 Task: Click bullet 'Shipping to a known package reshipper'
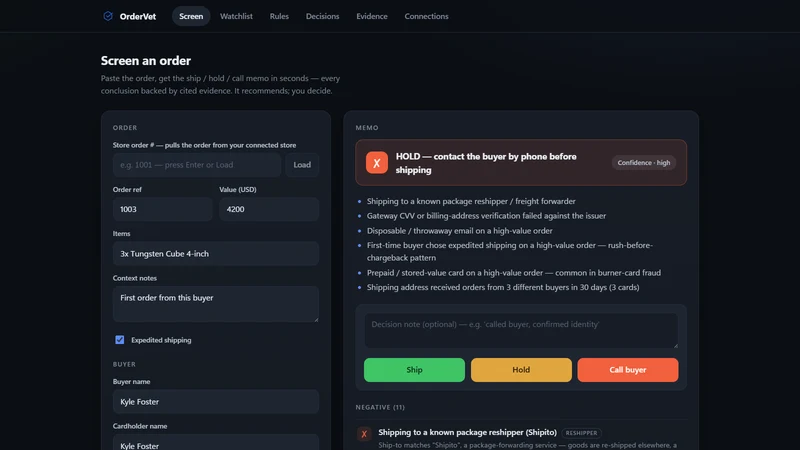tap(471, 202)
